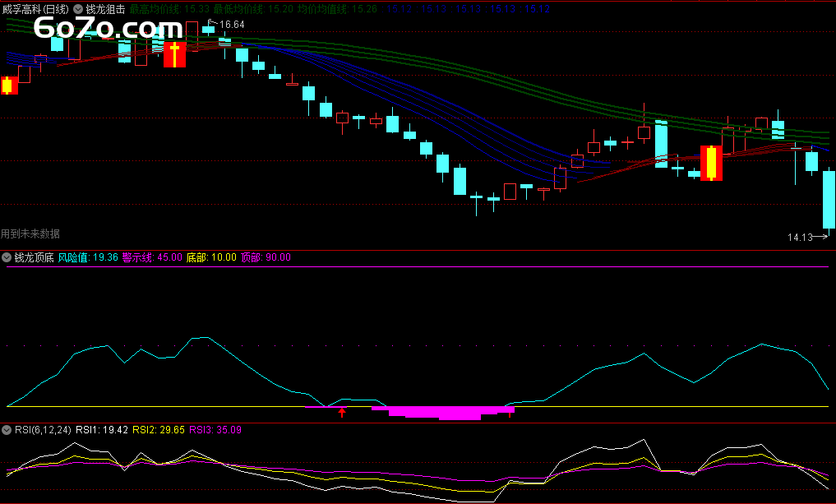Click the RSI3: 35.09 value
Screen dimensions: 836x504
point(215,430)
